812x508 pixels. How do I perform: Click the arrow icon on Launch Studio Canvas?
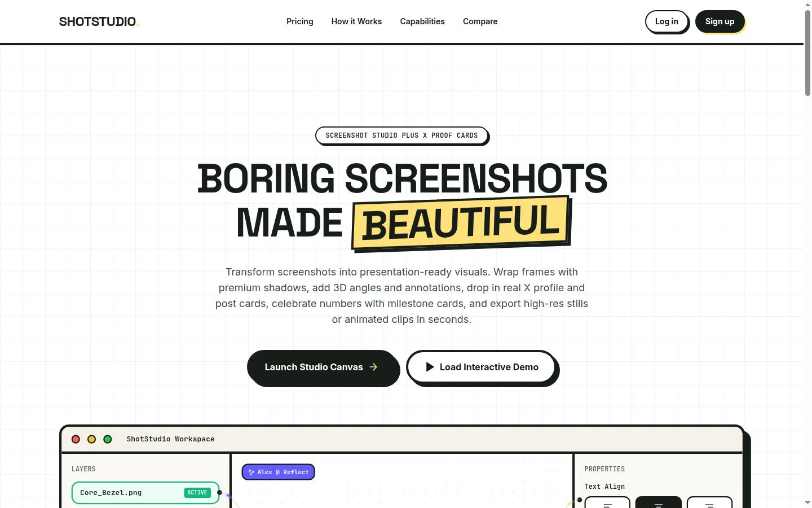tap(373, 367)
